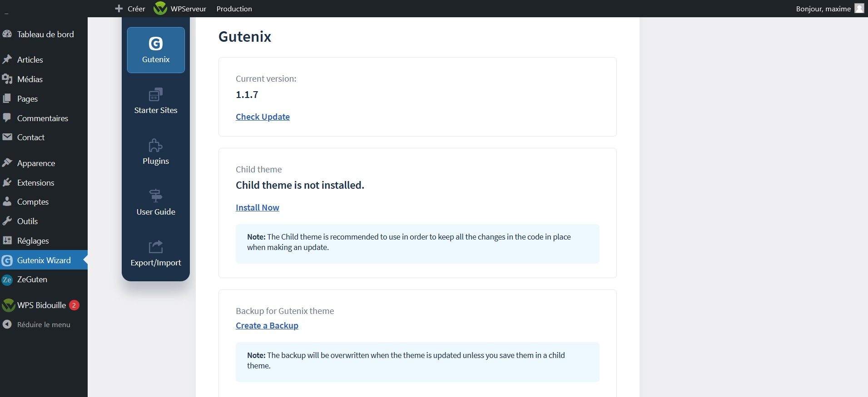Click the Contact envelope icon
Viewport: 868px width, 397px height.
point(7,137)
